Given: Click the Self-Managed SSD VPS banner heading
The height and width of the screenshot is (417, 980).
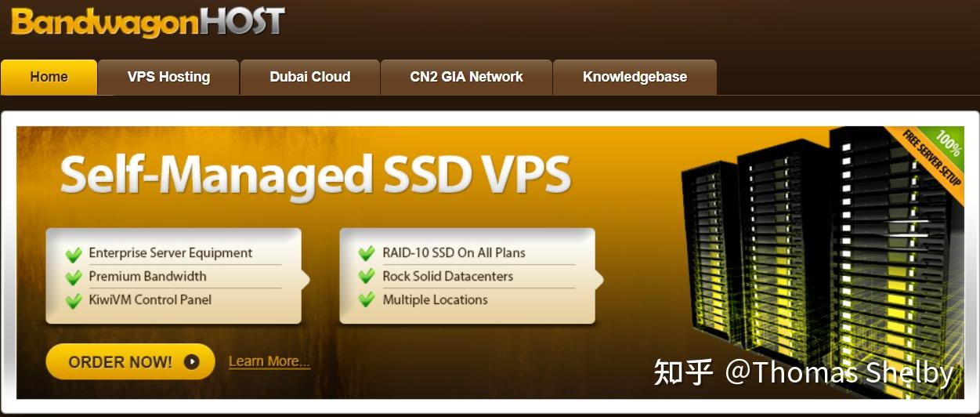Looking at the screenshot, I should [316, 174].
